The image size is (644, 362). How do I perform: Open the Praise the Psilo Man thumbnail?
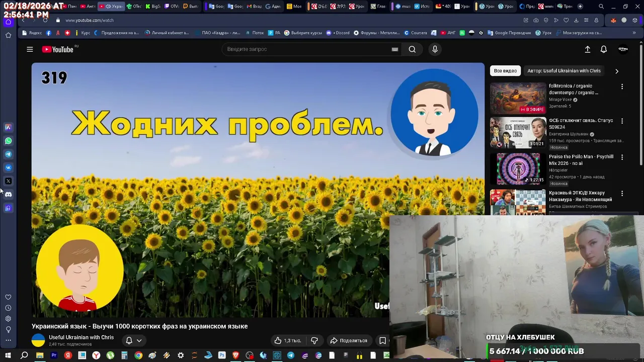tap(518, 169)
